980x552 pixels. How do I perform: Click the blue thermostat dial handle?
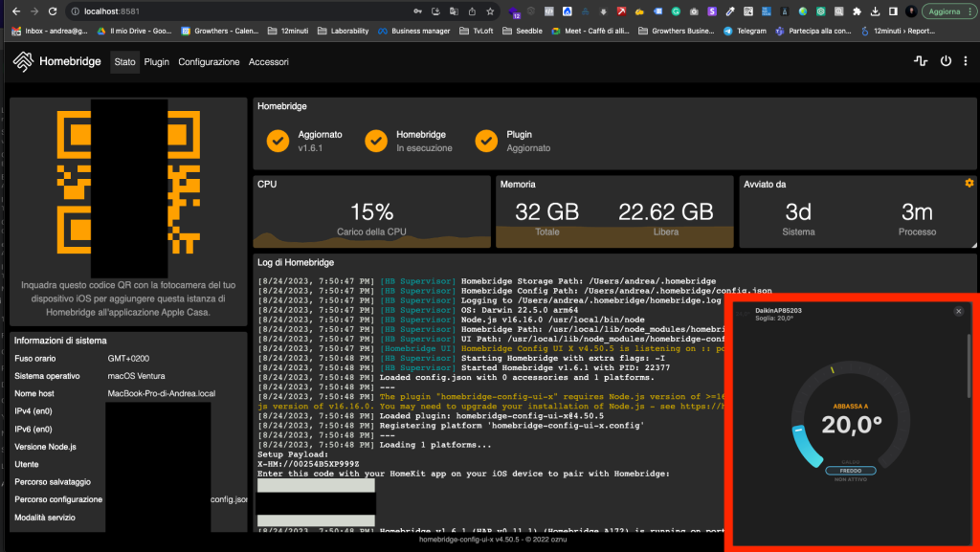(798, 431)
